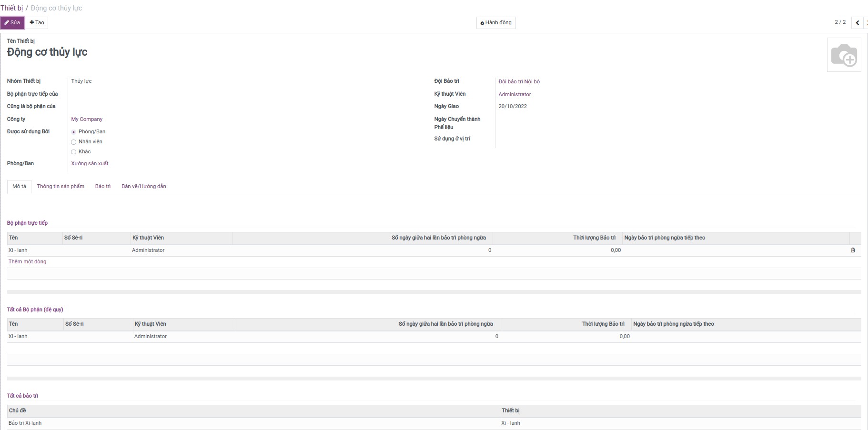The image size is (868, 430).
Task: Open Đội bảo trì Nội bộ link
Action: 519,81
